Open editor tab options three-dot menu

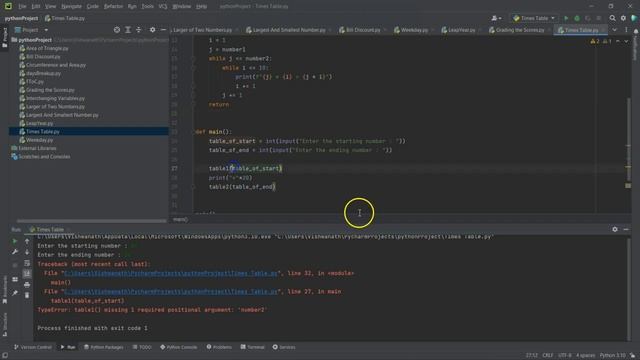(626, 30)
